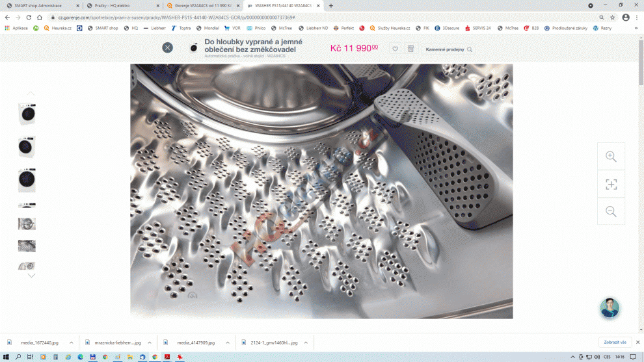Add the washer to favorites with the heart icon
This screenshot has height=362, width=644.
[x=395, y=49]
